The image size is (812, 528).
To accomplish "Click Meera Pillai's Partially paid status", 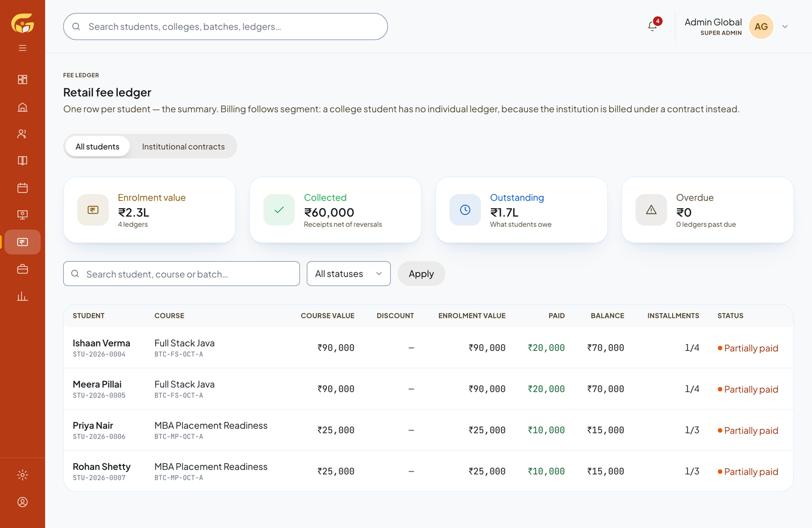I will tap(748, 389).
